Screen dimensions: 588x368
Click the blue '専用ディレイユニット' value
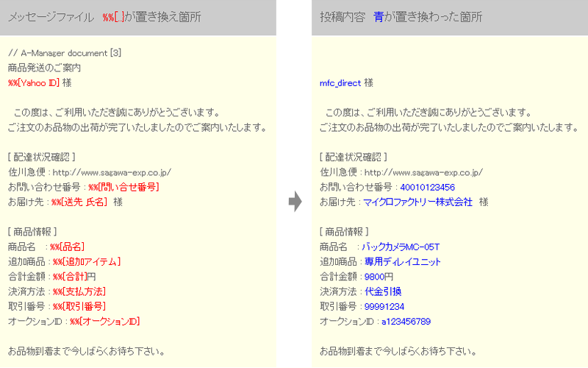point(402,262)
